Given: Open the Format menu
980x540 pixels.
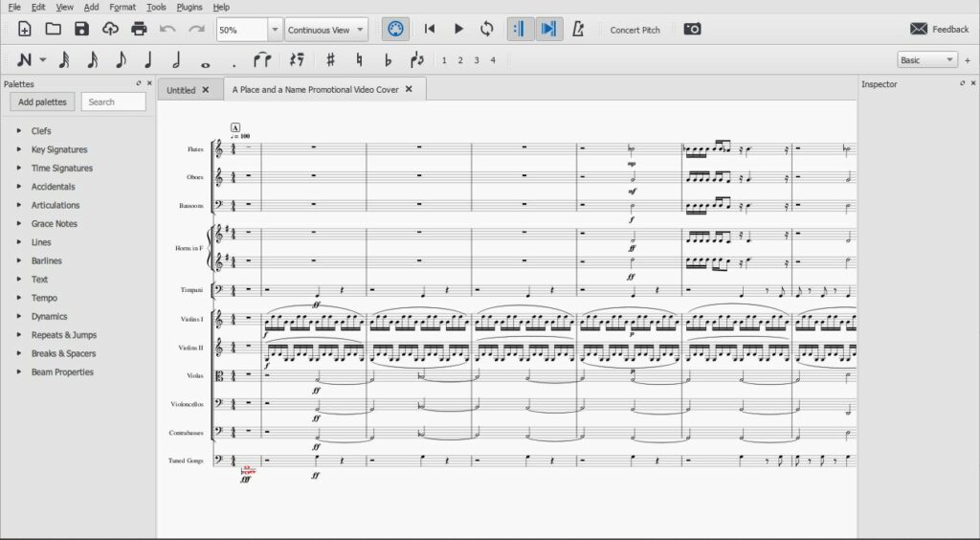Looking at the screenshot, I should point(122,7).
